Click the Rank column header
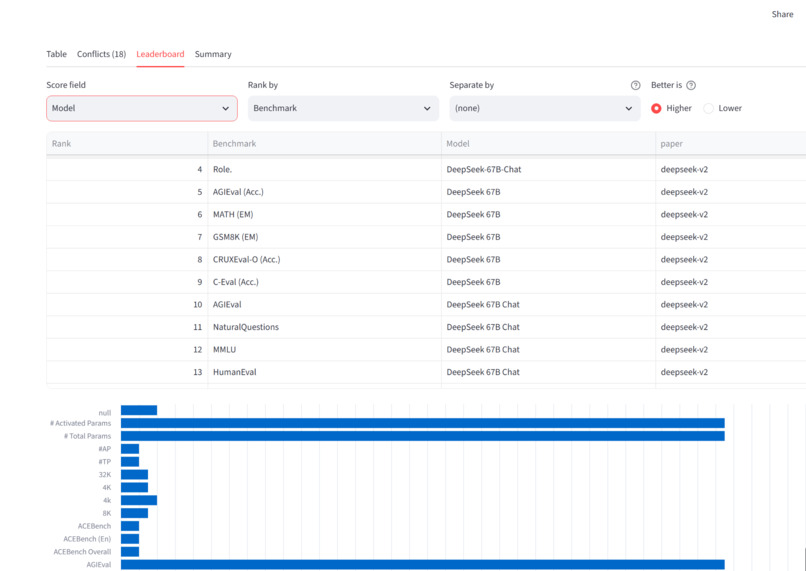806x571 pixels. click(x=127, y=143)
